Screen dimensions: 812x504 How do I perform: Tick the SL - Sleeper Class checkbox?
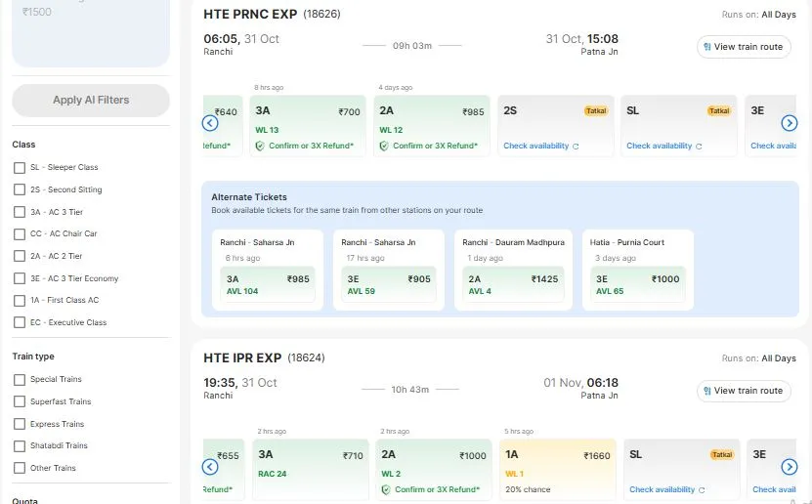(x=20, y=168)
